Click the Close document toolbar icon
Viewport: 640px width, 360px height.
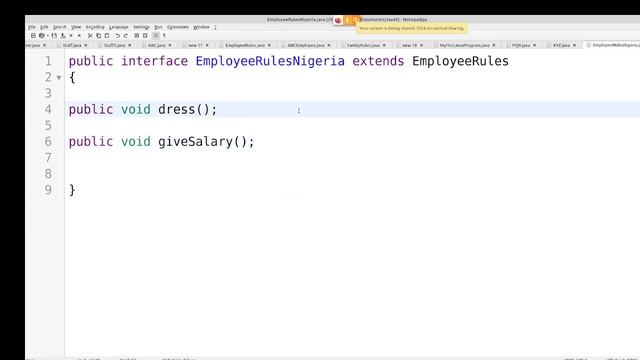point(71,36)
